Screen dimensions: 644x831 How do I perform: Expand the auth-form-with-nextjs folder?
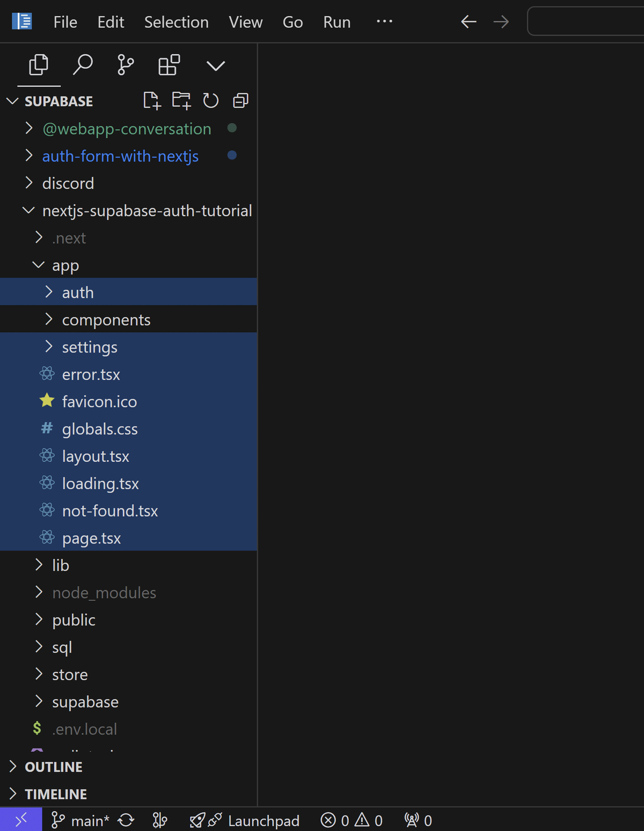tap(129, 156)
